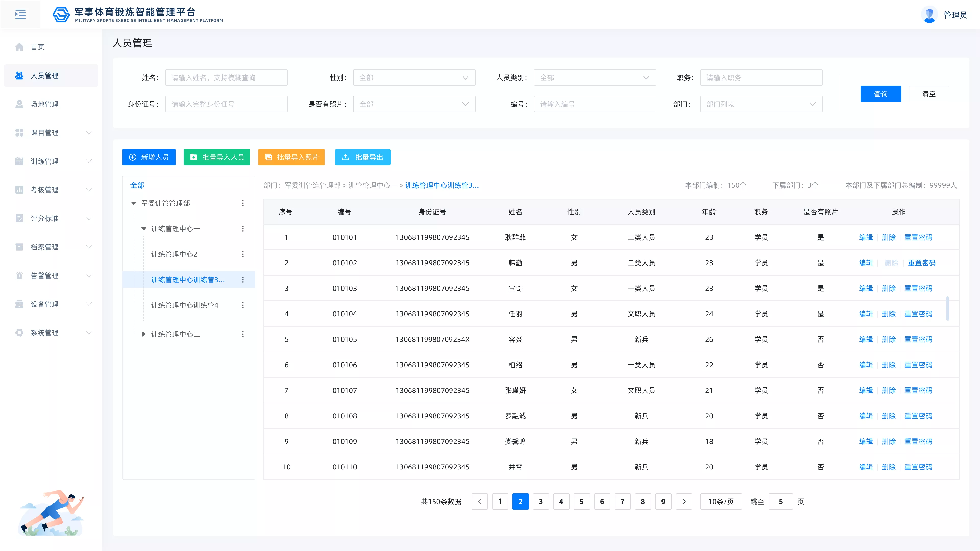The image size is (980, 551).
Task: Open the 部门列表 dropdown
Action: tap(761, 104)
